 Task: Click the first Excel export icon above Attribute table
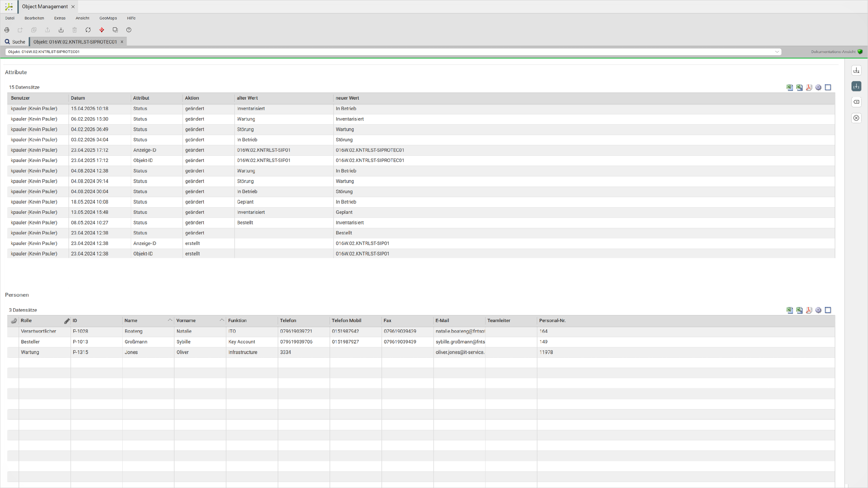click(x=790, y=87)
